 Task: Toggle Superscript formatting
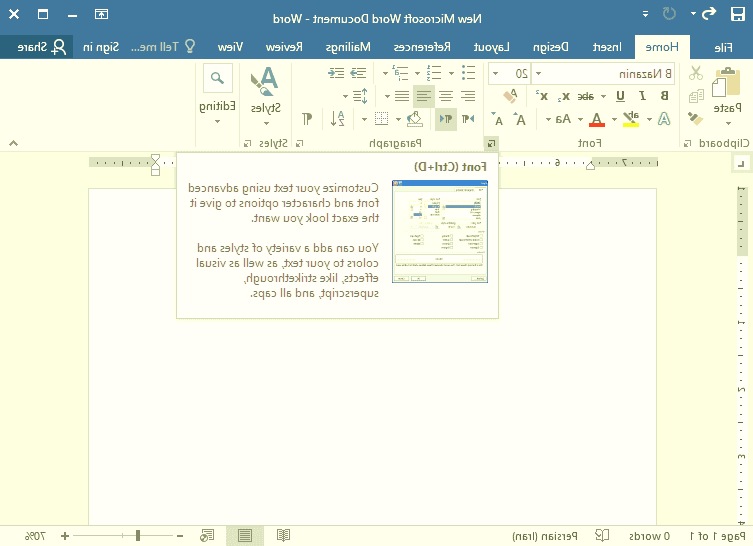[x=542, y=96]
